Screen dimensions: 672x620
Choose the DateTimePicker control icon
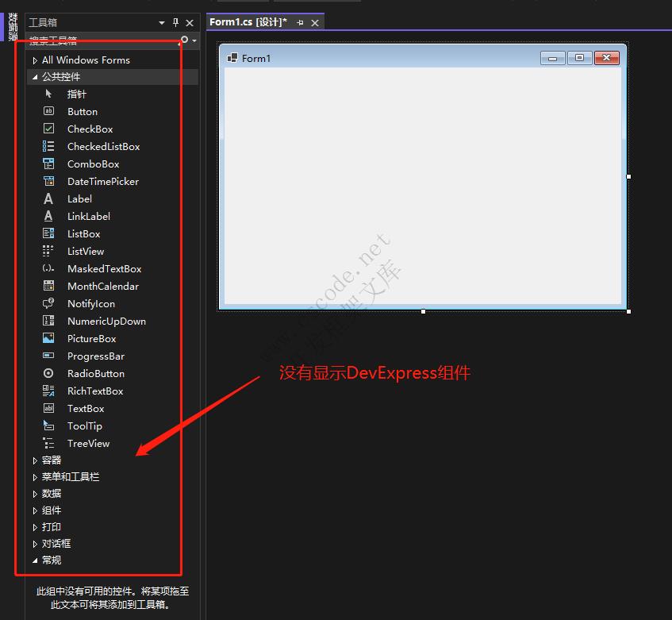48,181
